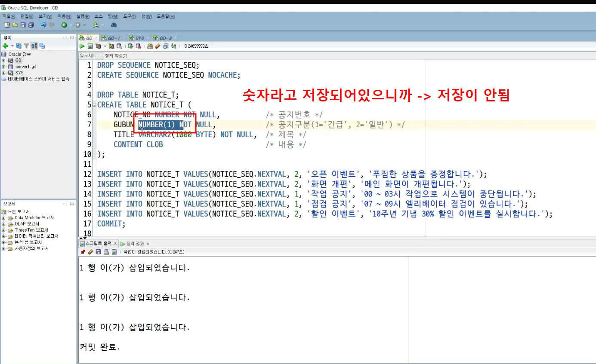The image size is (596, 364).
Task: Refresh connections in the 접속 panel
Action: coord(19,46)
